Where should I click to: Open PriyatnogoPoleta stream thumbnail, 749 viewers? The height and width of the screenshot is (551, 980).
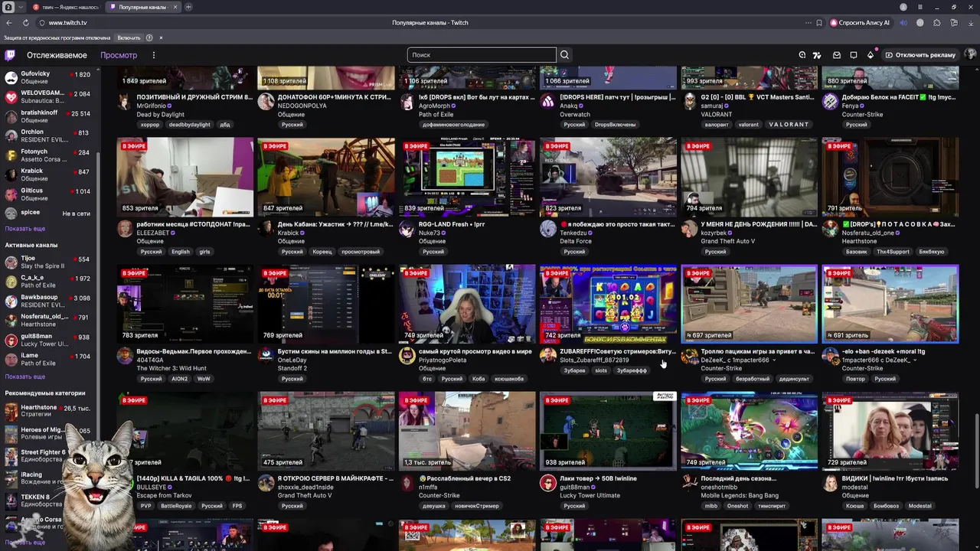[467, 304]
